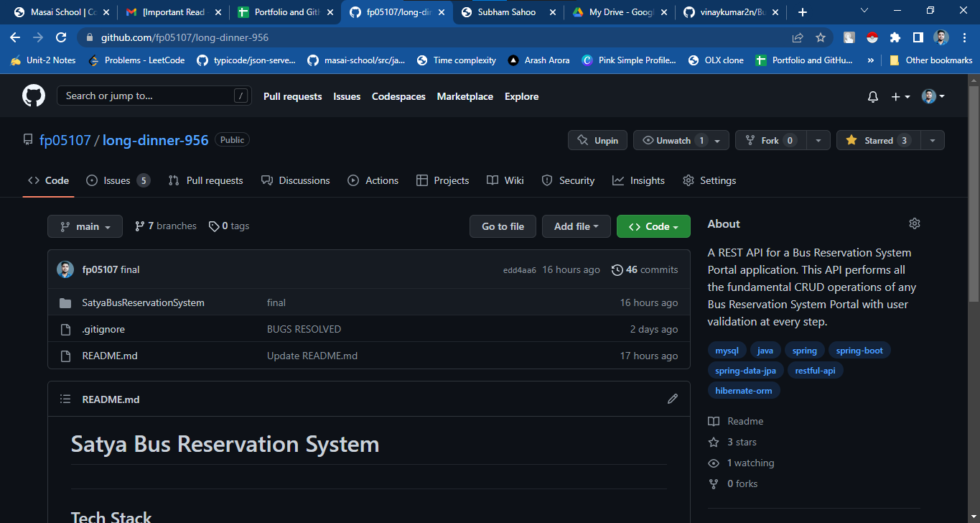Open Explore in top navigation
This screenshot has width=980, height=523.
click(521, 96)
